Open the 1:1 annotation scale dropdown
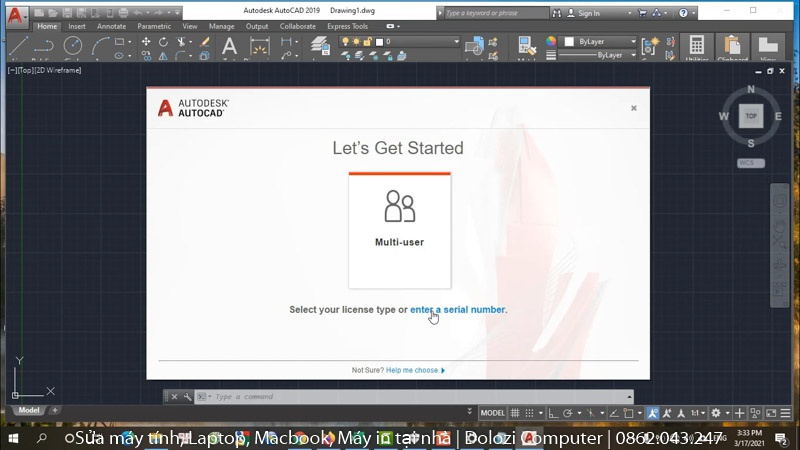Screen dimensions: 800x450 (x=697, y=413)
